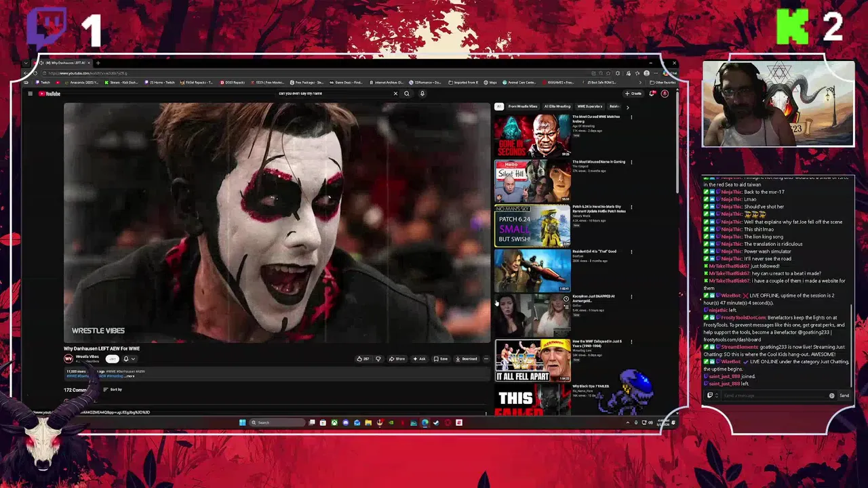This screenshot has width=868, height=488.
Task: Click the Windows taskbar Search box
Action: pyautogui.click(x=277, y=422)
